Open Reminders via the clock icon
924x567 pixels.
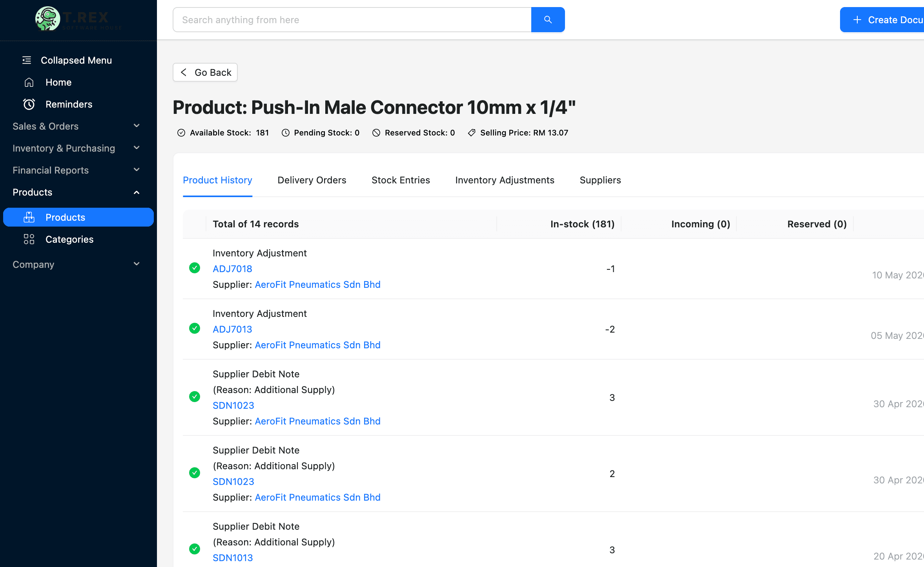[x=29, y=104]
